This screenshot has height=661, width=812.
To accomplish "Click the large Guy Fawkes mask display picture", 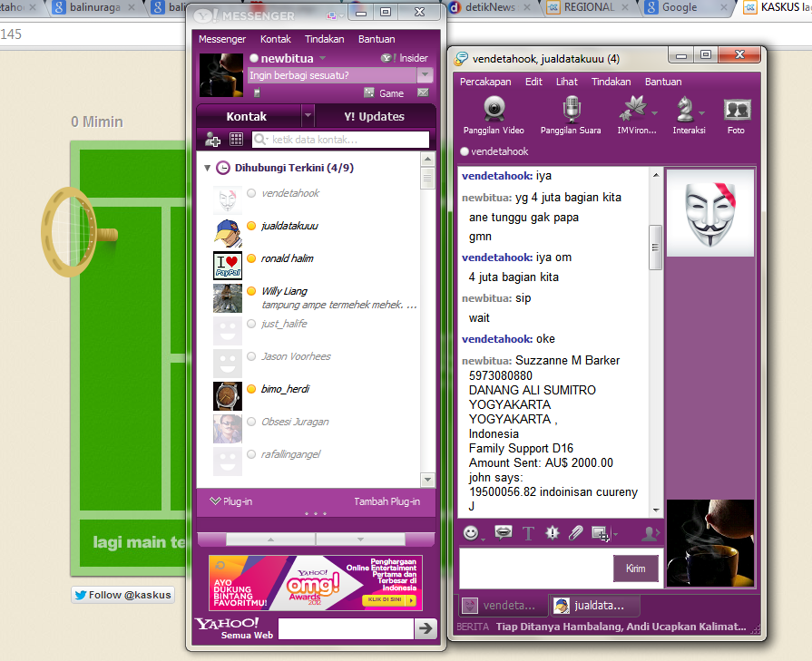I will [710, 212].
